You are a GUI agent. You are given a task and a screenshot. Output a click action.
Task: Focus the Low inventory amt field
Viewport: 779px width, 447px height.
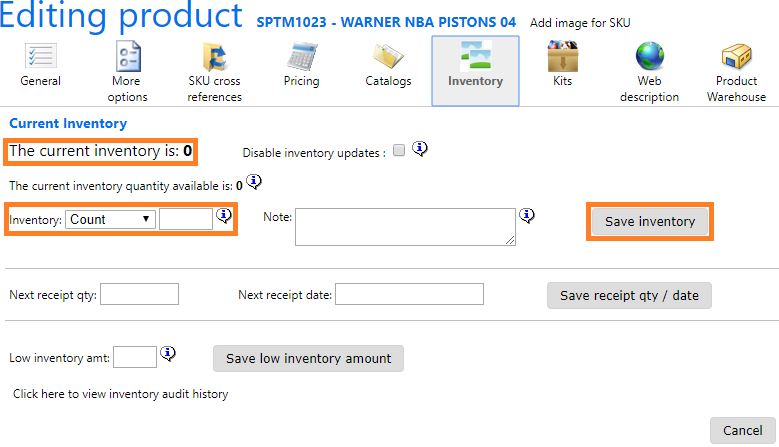coord(135,357)
